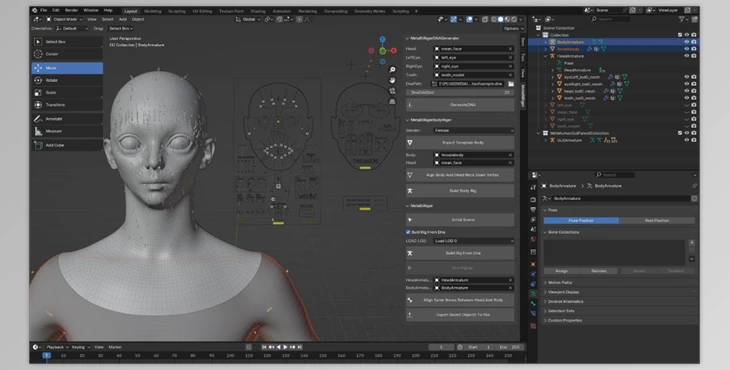This screenshot has height=370, width=730.
Task: Open the Gender Female dropdown
Action: (473, 131)
